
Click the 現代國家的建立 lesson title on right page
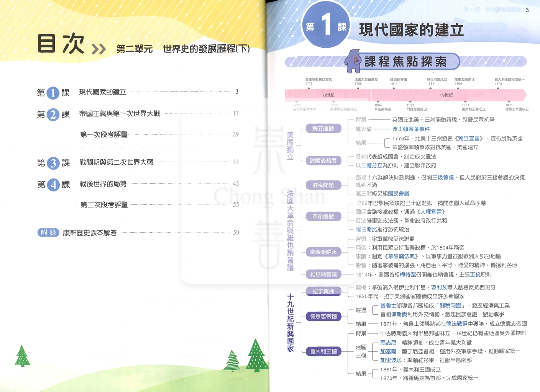pos(411,30)
